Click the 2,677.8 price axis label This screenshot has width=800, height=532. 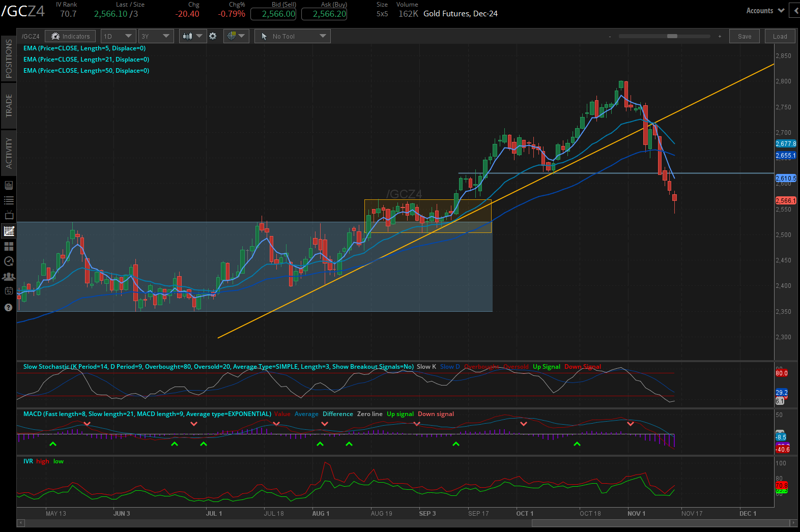786,144
